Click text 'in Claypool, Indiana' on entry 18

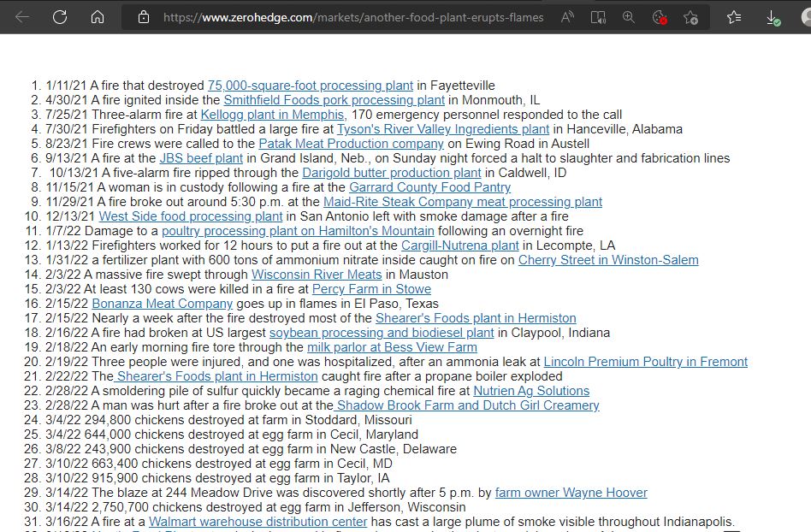tap(554, 332)
